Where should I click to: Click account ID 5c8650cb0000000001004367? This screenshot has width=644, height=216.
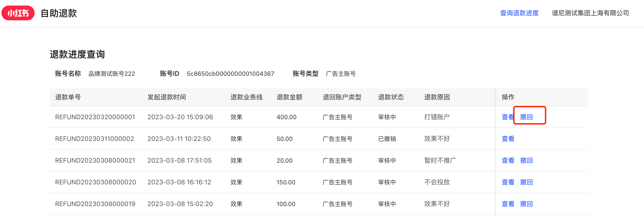pos(230,74)
